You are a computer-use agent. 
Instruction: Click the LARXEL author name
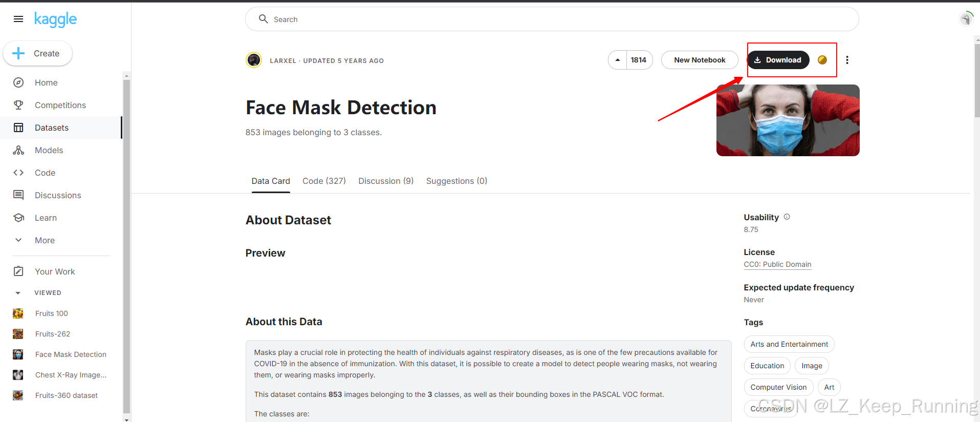[x=283, y=60]
